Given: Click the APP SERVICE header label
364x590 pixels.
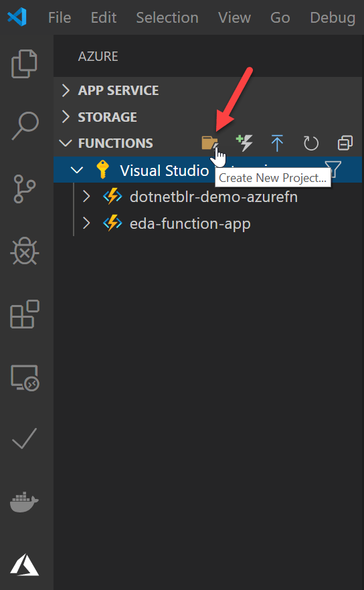Looking at the screenshot, I should 118,90.
